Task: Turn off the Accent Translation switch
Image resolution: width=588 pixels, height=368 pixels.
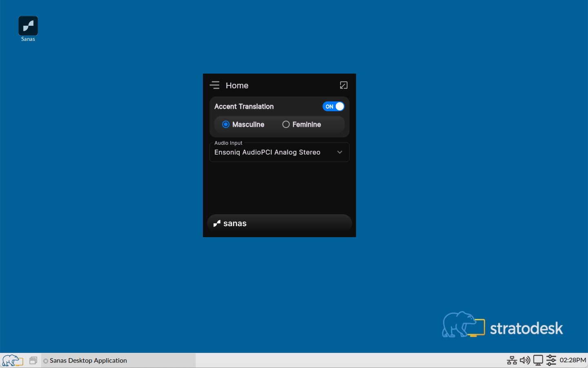Action: (x=333, y=106)
